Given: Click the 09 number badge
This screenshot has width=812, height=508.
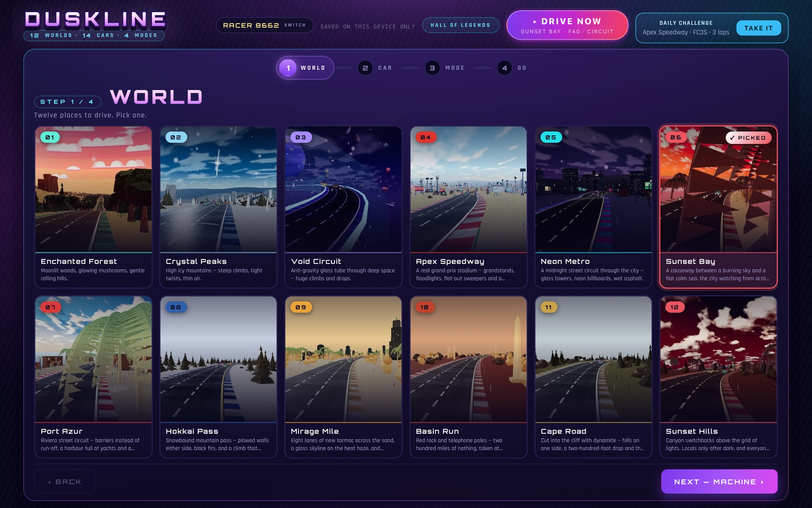Looking at the screenshot, I should click(301, 307).
